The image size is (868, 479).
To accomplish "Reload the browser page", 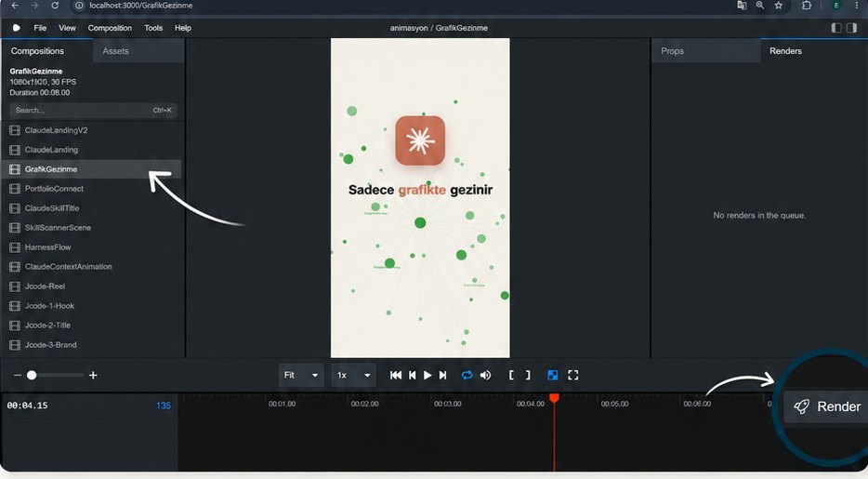I will pos(55,5).
